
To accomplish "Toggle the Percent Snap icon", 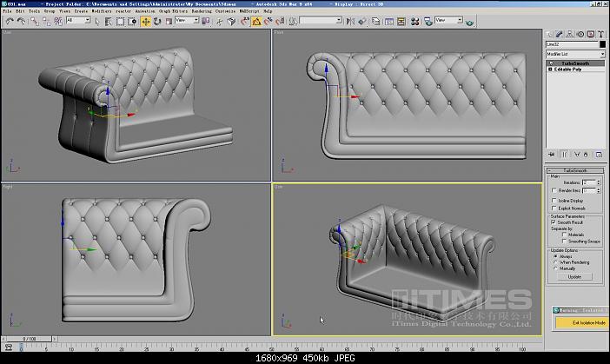I will [x=268, y=22].
